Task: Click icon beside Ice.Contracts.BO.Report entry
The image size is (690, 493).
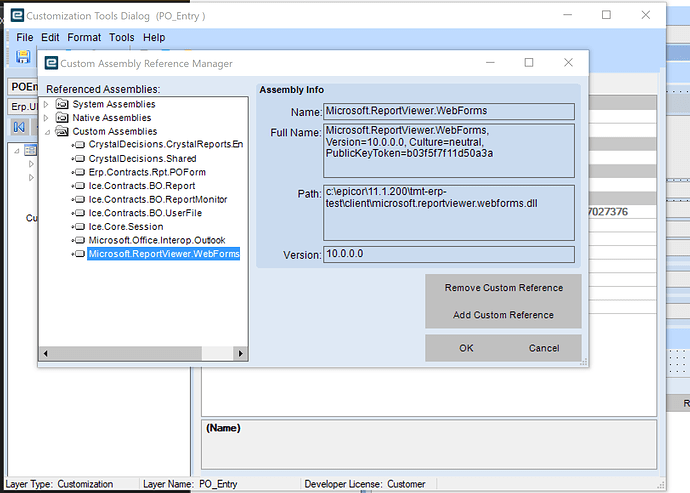Action: 79,186
